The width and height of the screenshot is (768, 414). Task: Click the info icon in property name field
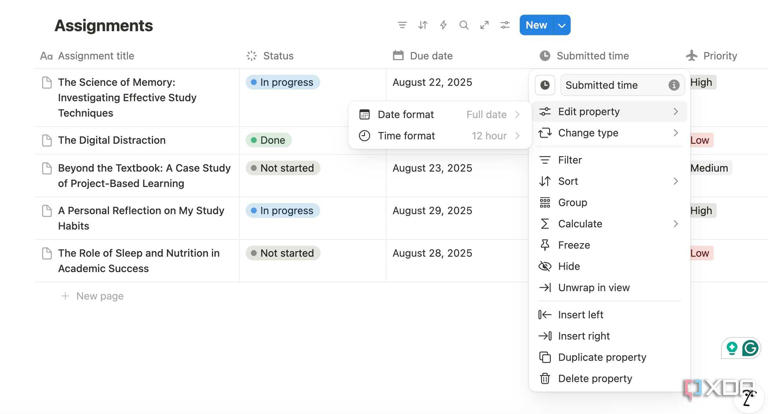click(x=674, y=85)
